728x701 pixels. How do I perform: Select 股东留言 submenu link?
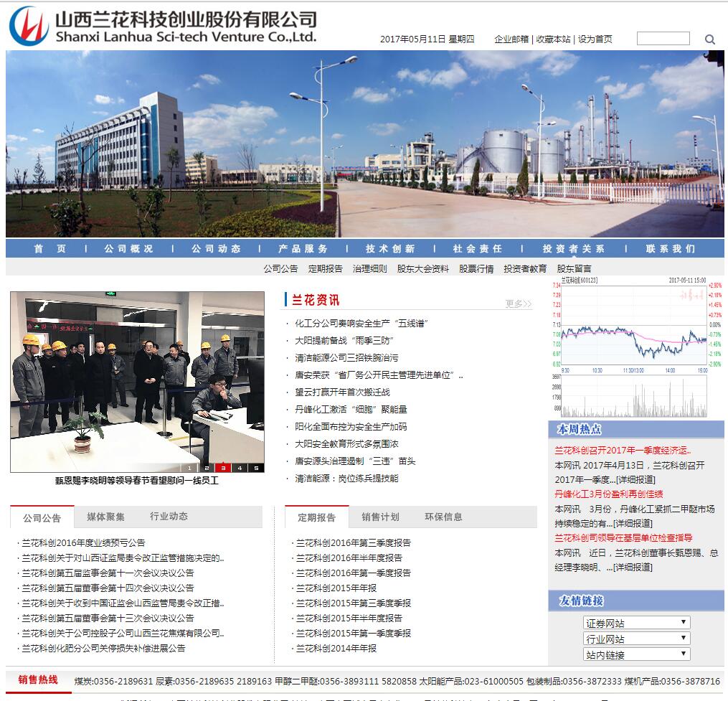point(574,268)
